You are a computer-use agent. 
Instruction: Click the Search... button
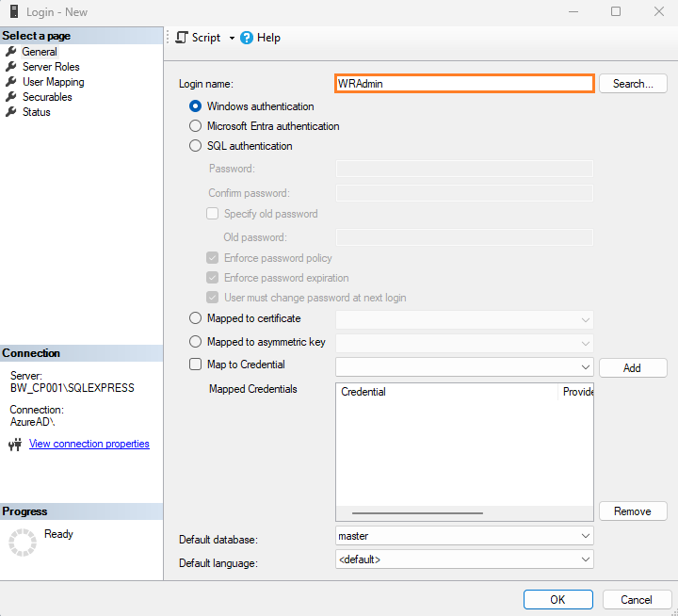[633, 84]
